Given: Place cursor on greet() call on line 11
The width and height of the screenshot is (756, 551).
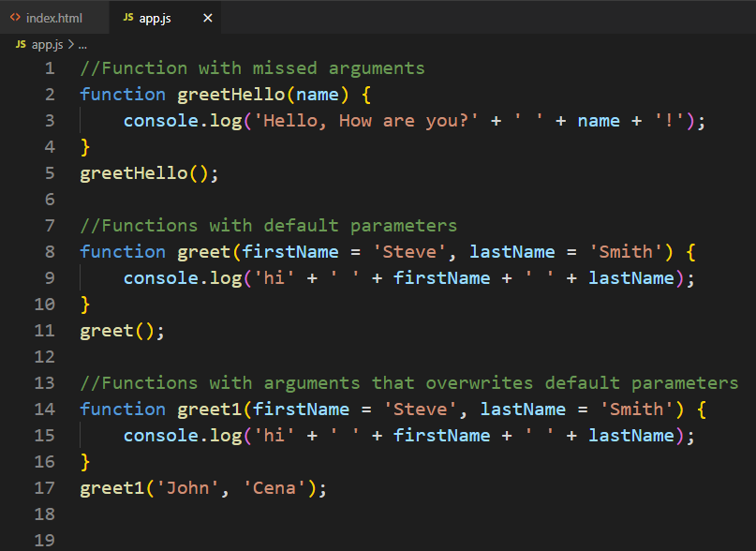Looking at the screenshot, I should 122,331.
